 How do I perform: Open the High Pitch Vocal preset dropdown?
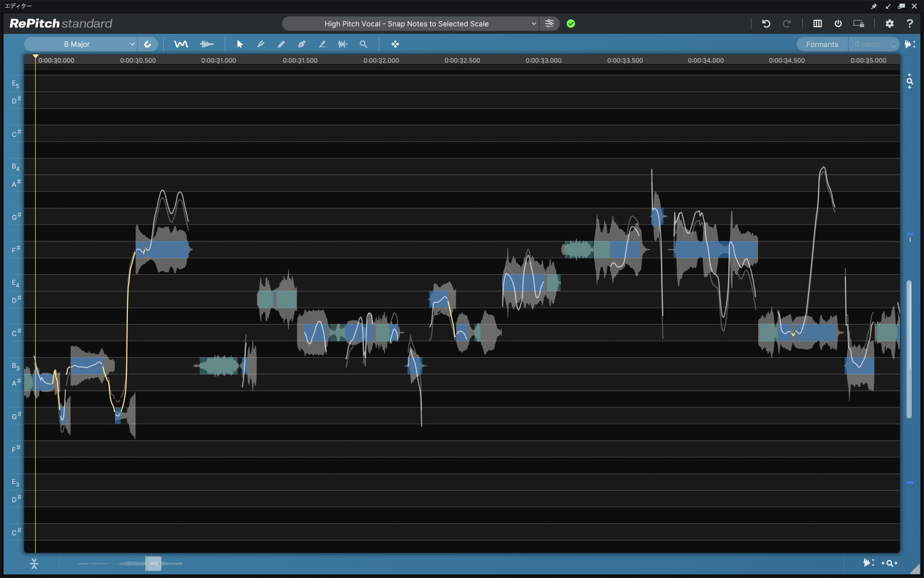click(x=410, y=24)
